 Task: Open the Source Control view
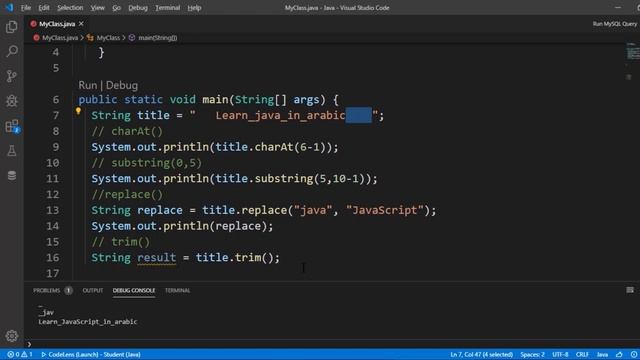point(11,76)
